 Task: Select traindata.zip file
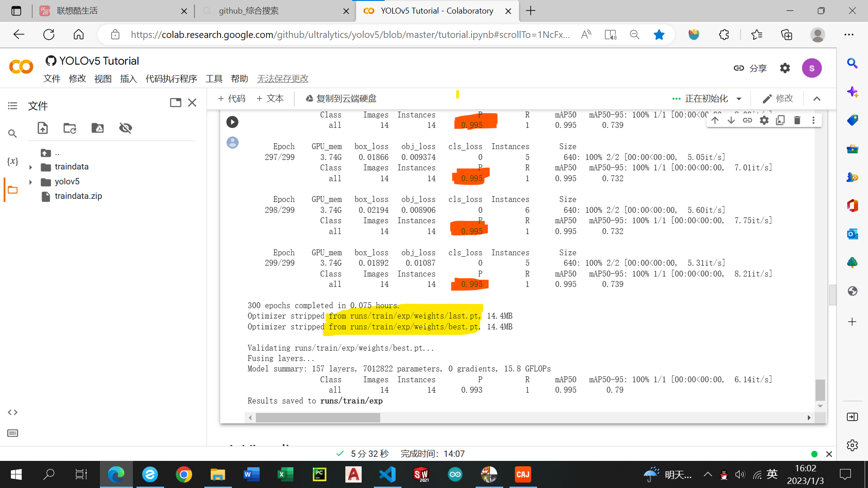point(78,196)
